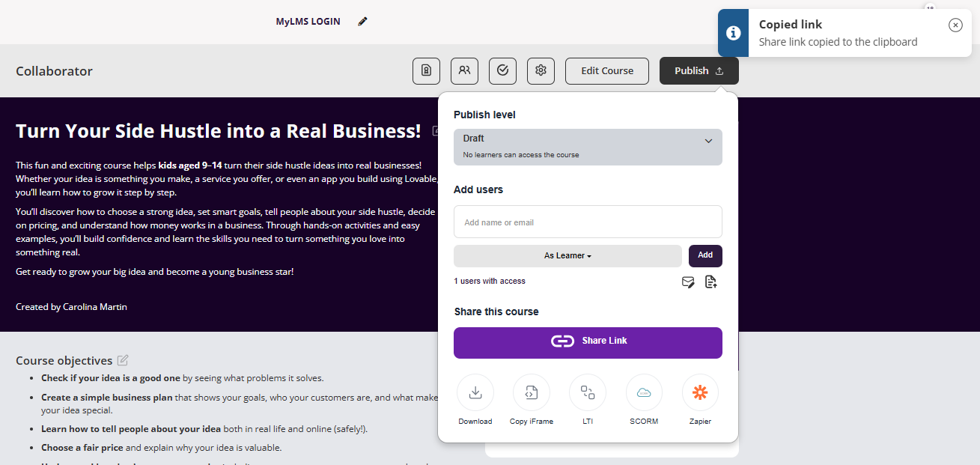Click the document upload icon under Add users

[710, 282]
